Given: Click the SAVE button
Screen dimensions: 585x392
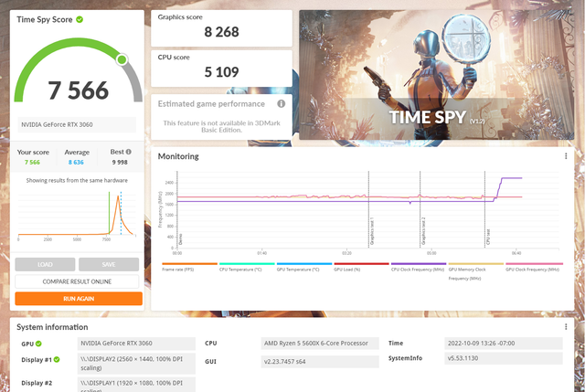Looking at the screenshot, I should point(109,264).
